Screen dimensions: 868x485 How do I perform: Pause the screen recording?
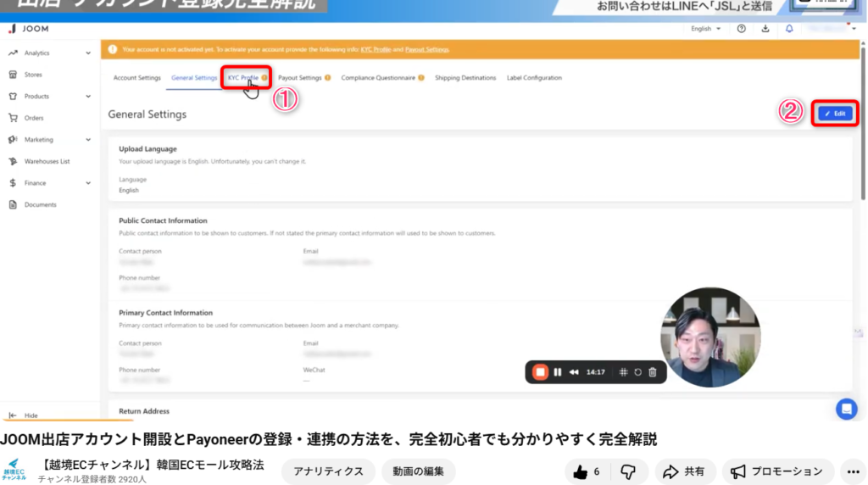557,372
